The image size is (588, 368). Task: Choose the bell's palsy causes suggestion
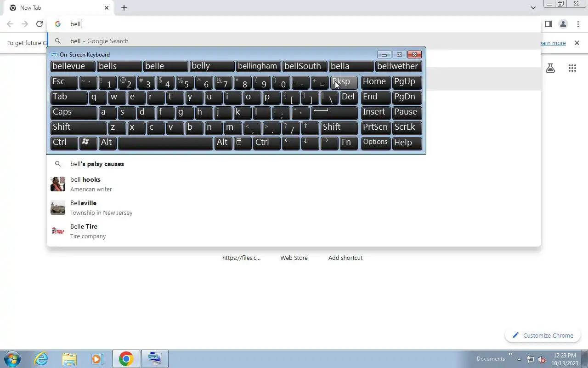point(294,164)
